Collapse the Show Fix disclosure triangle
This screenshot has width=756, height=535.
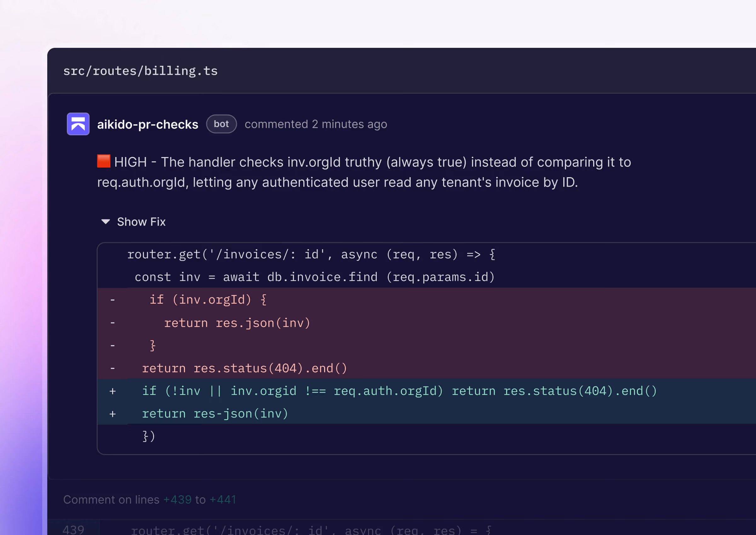(106, 222)
